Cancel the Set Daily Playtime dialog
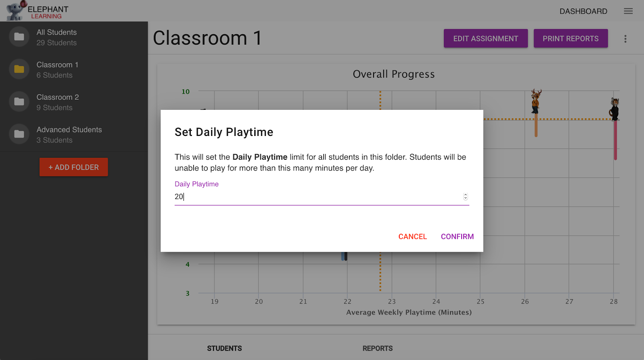Screen dimensions: 644x360 point(412,237)
